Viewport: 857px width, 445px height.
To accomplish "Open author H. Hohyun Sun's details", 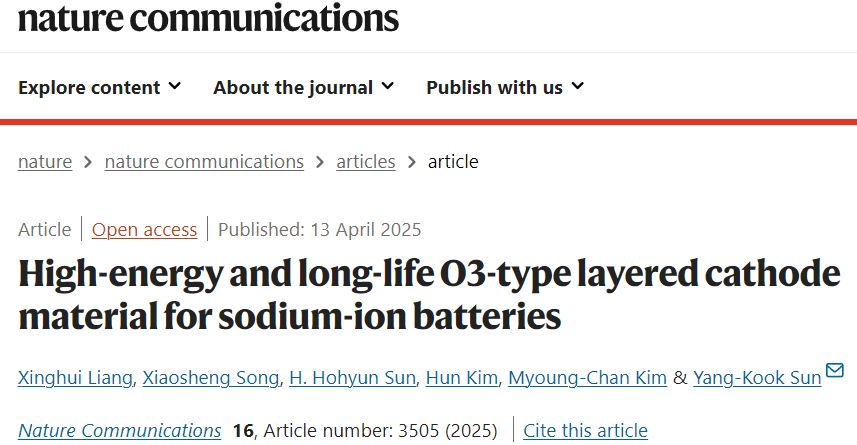I will (353, 378).
